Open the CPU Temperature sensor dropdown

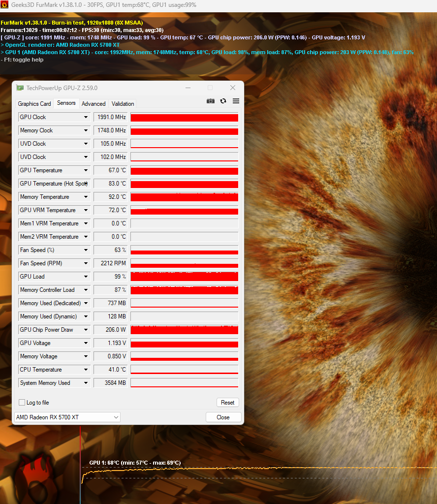point(86,370)
